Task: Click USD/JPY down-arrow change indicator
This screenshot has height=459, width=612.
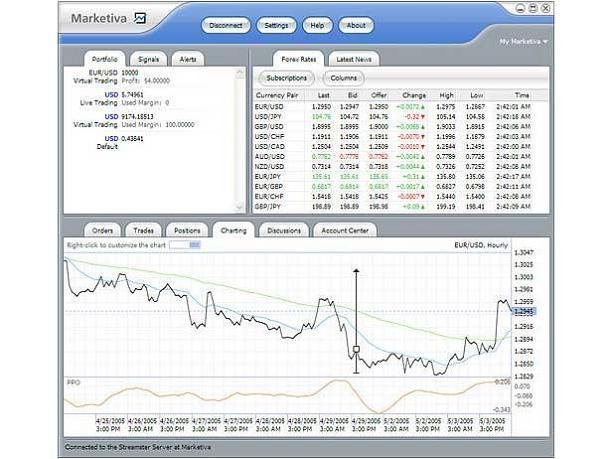Action: point(423,117)
